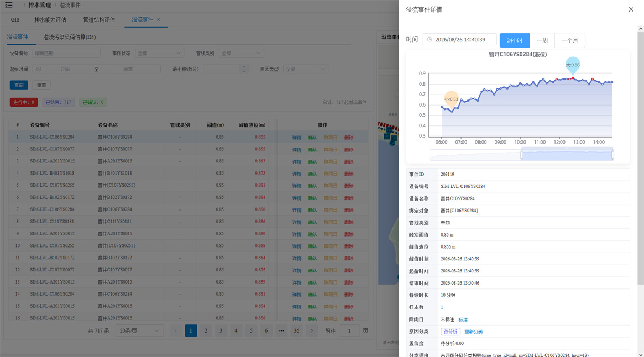Open the 溢流事件 sub-tab

click(18, 37)
